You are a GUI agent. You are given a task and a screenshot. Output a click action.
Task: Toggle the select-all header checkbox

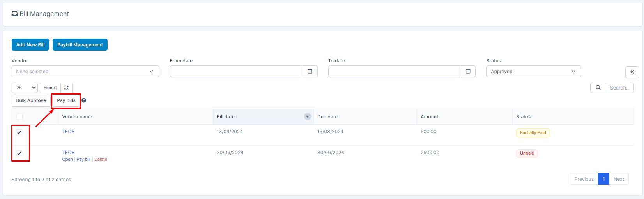point(19,117)
